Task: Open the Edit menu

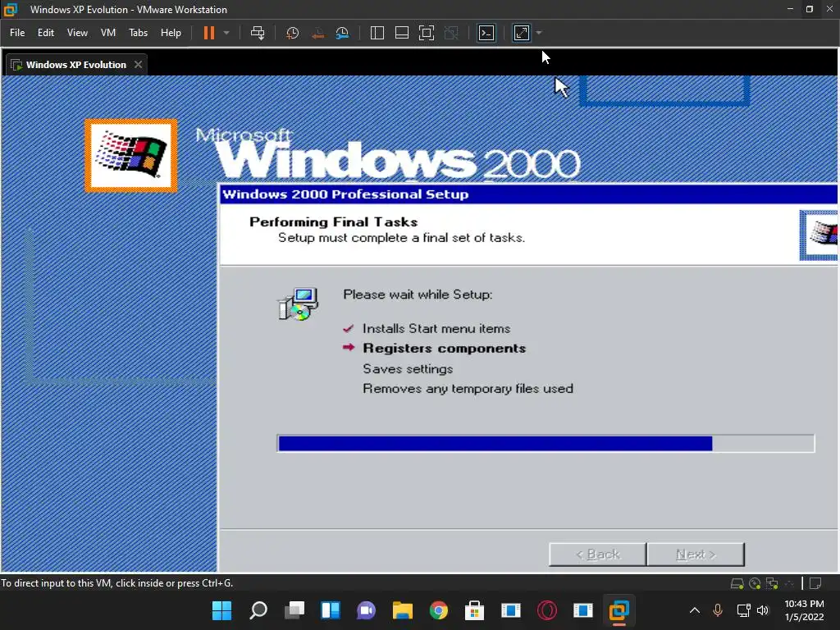Action: [x=46, y=33]
